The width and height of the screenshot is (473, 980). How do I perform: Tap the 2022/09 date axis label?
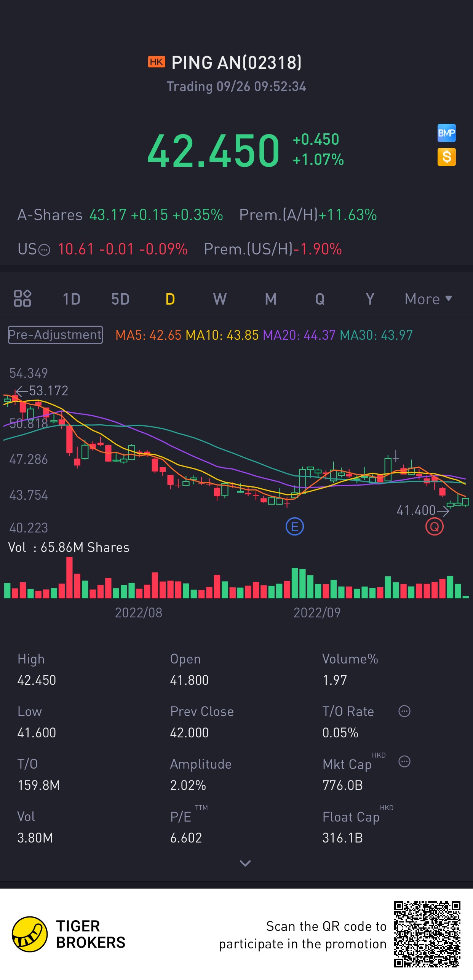click(317, 612)
